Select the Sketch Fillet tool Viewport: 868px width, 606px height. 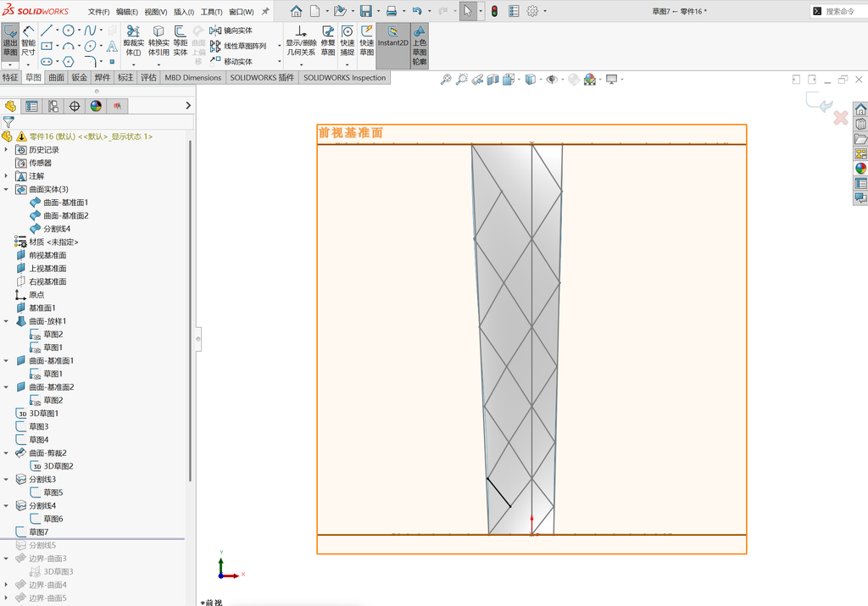click(x=90, y=61)
